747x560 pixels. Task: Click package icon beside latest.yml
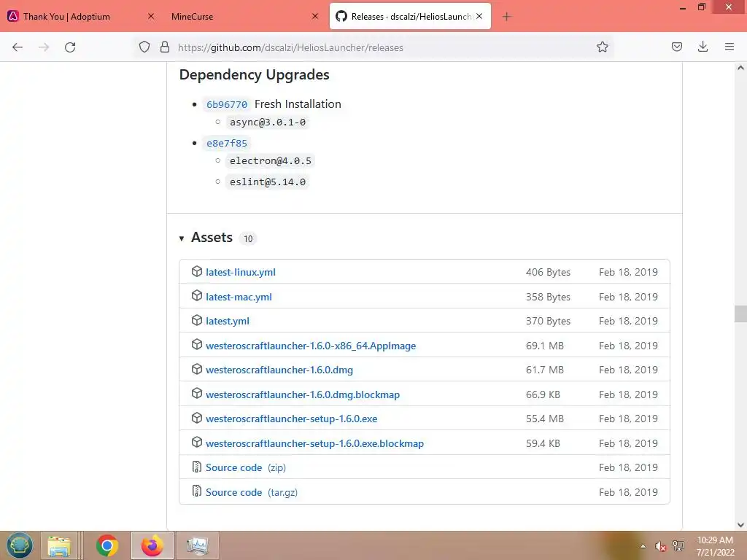click(197, 321)
